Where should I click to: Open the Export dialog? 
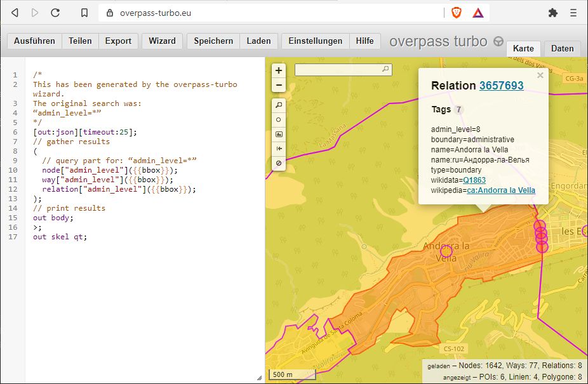[118, 41]
